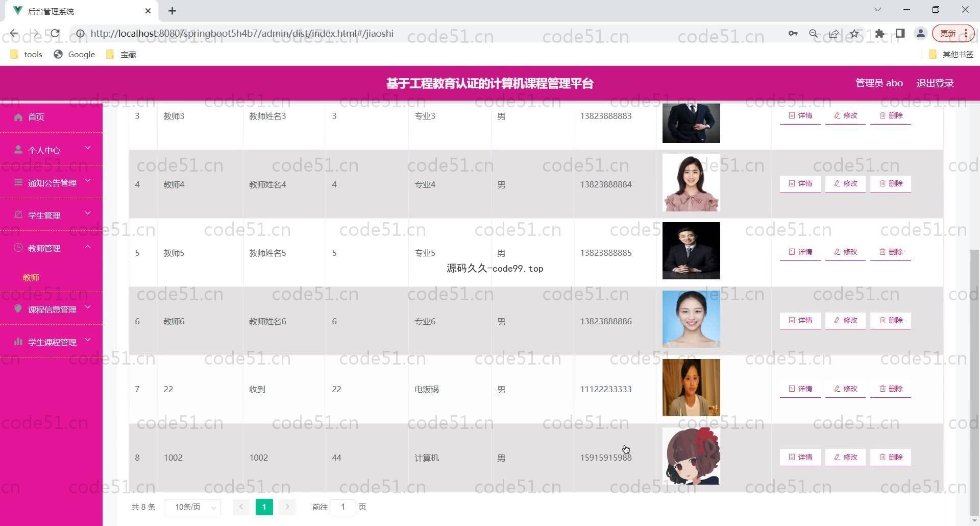This screenshot has width=980, height=526.
Task: Click the bulb icon beside 课程信息管理
Action: click(x=18, y=309)
